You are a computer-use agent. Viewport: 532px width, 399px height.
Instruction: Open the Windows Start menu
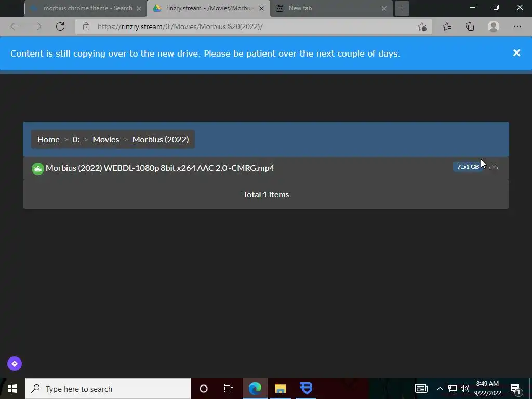tap(12, 389)
